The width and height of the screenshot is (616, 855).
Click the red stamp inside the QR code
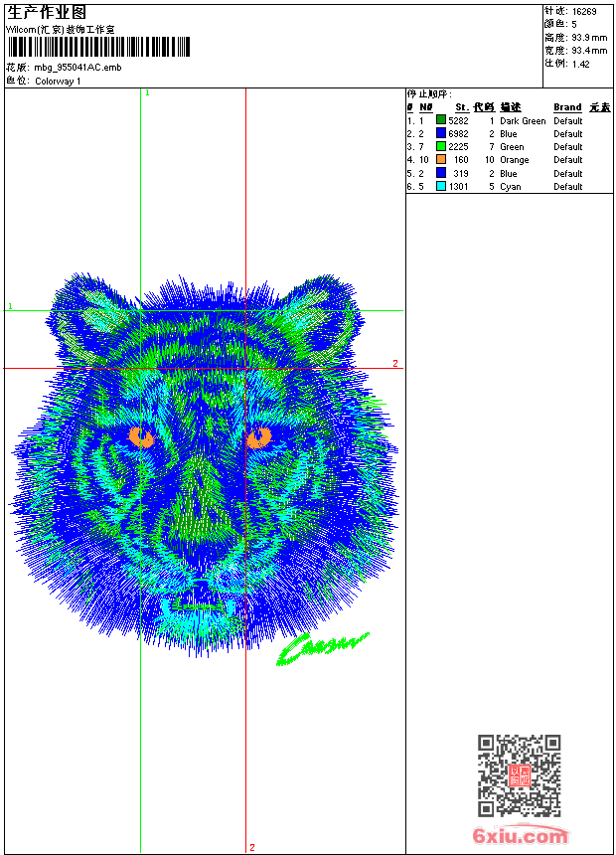point(519,776)
